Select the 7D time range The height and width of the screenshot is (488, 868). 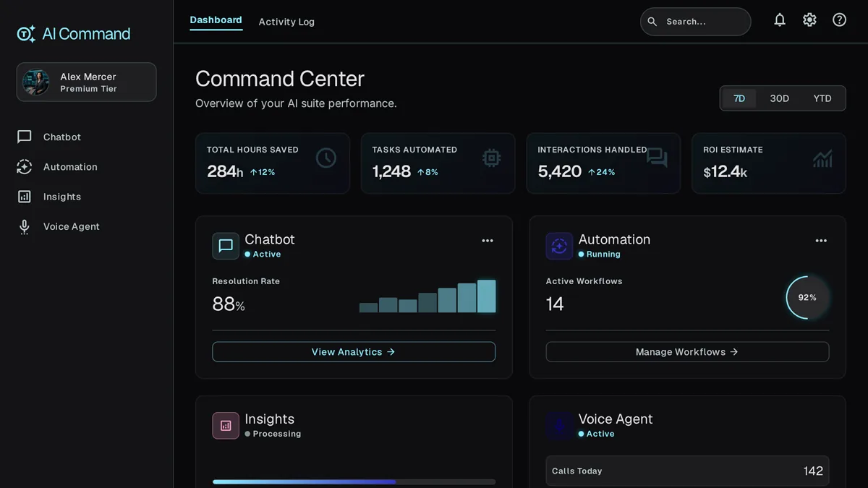(x=739, y=98)
